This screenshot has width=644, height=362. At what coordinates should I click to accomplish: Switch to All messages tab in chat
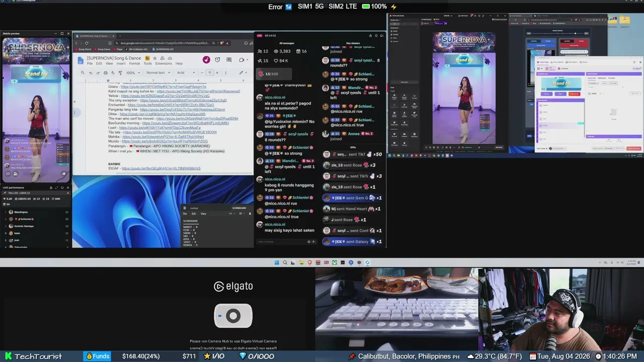click(287, 43)
